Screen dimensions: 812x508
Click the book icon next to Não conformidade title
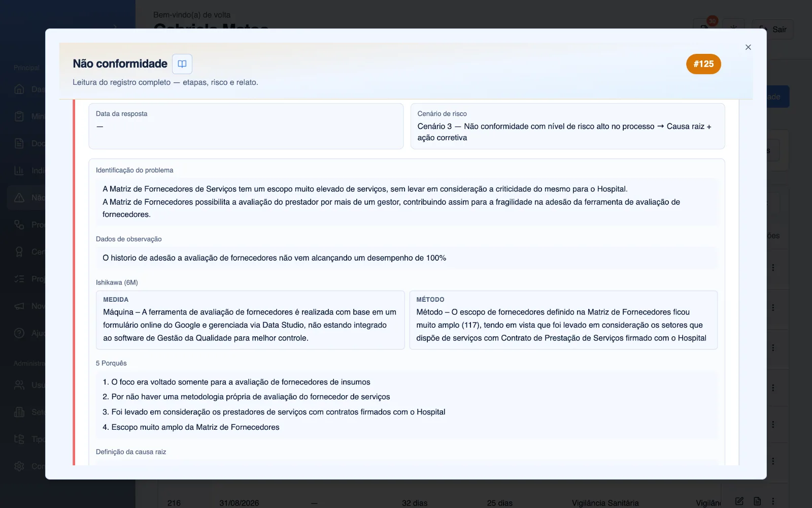click(x=182, y=64)
